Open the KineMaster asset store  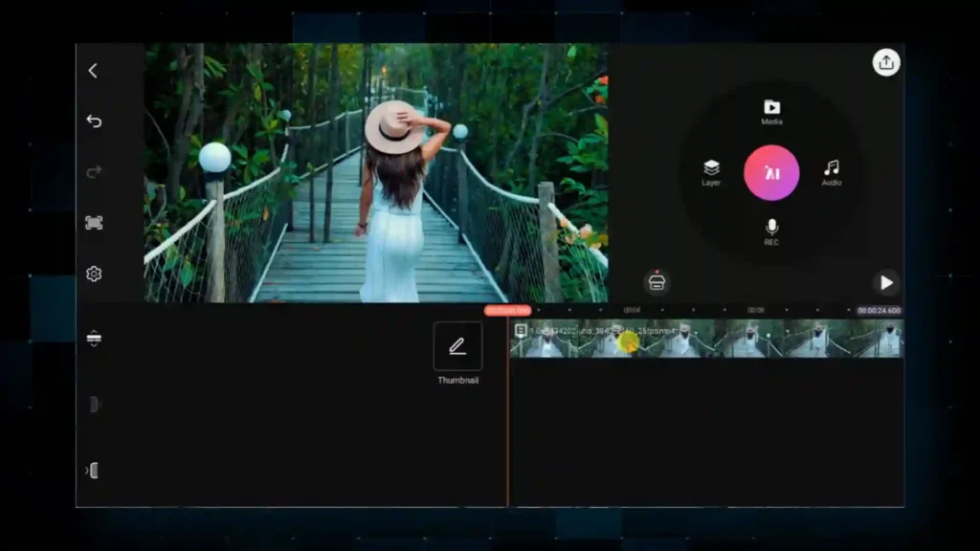(x=657, y=282)
